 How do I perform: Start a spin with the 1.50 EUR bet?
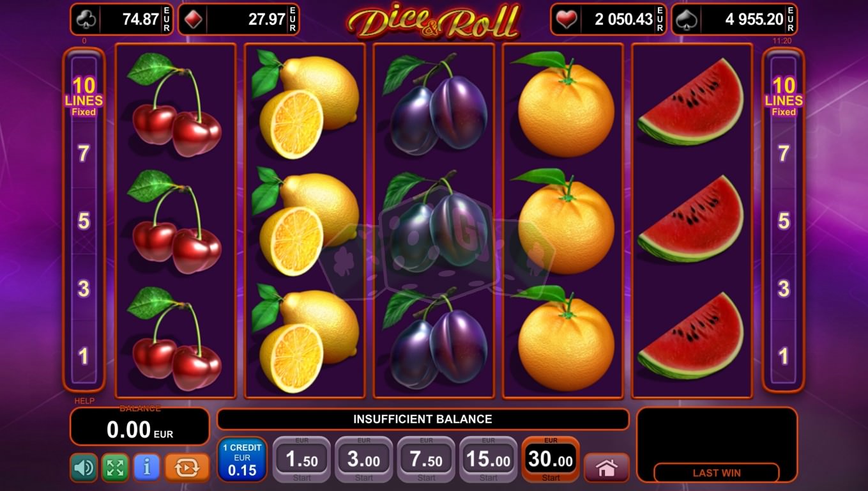coord(301,459)
